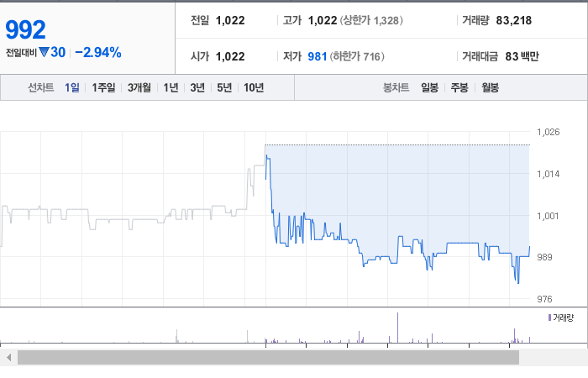Click the current price 992
Viewport: 588px width, 378px height.
(25, 29)
